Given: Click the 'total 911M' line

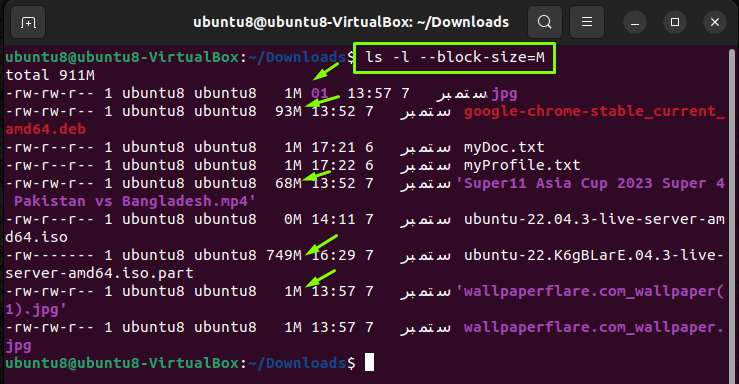Looking at the screenshot, I should 50,75.
